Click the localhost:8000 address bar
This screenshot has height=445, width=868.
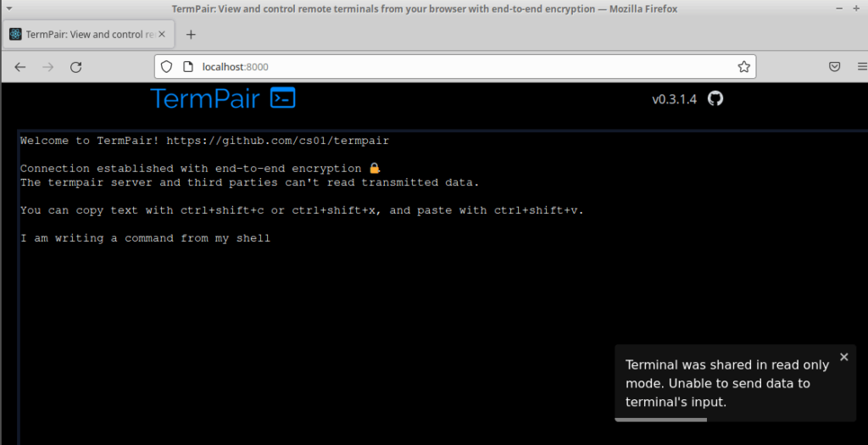455,66
